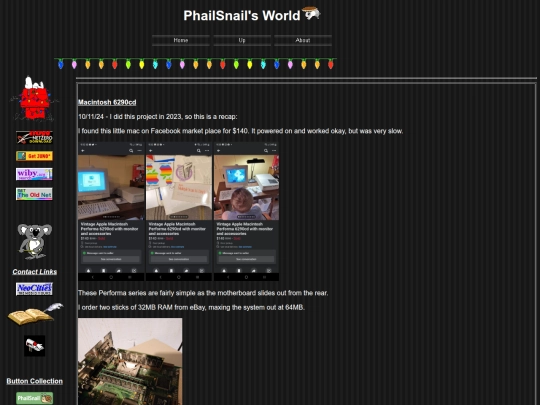Open second marketplace screenshot with Apple logo stickers
This screenshot has height=405, width=540.
(179, 211)
